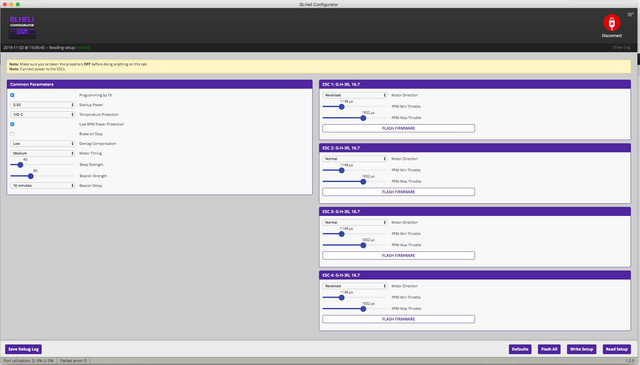Click the red Disconnect USB icon

pos(611,22)
